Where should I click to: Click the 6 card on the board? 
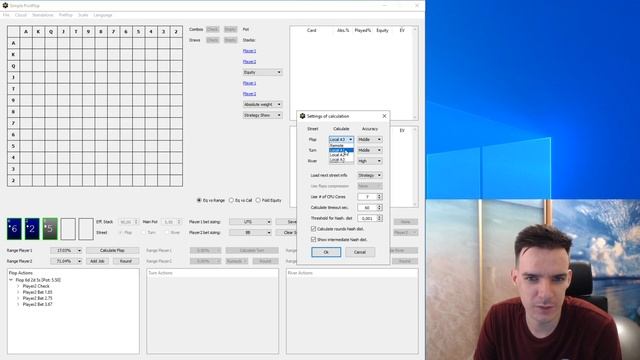click(14, 229)
